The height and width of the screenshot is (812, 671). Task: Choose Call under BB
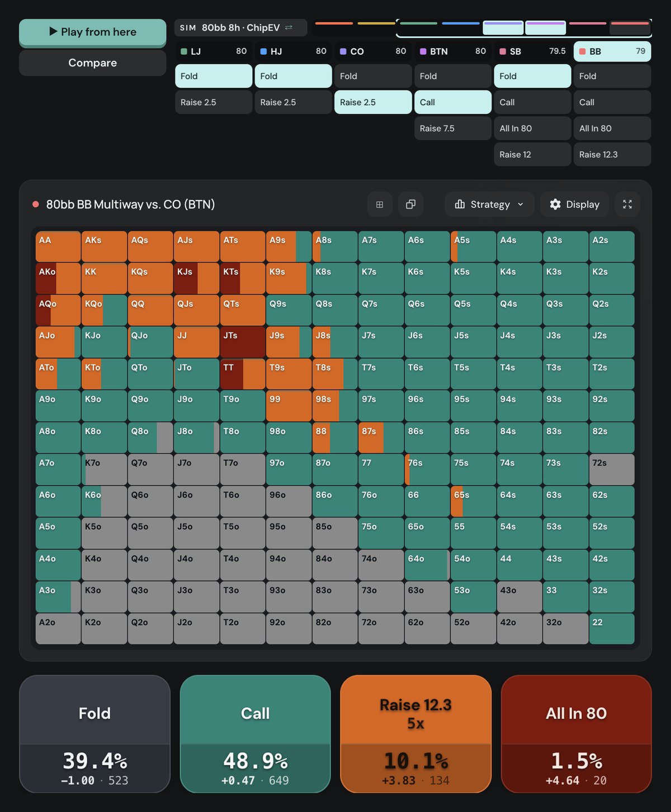[x=612, y=102]
